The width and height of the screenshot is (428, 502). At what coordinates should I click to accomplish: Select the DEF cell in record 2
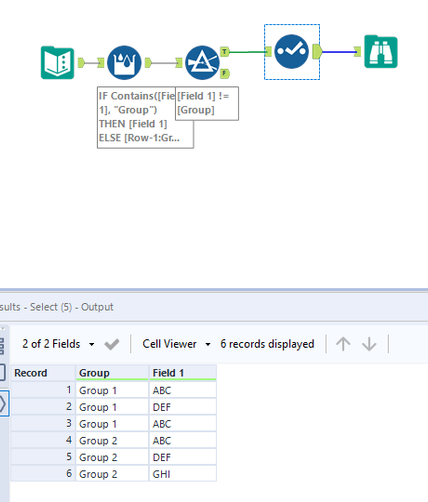point(183,407)
